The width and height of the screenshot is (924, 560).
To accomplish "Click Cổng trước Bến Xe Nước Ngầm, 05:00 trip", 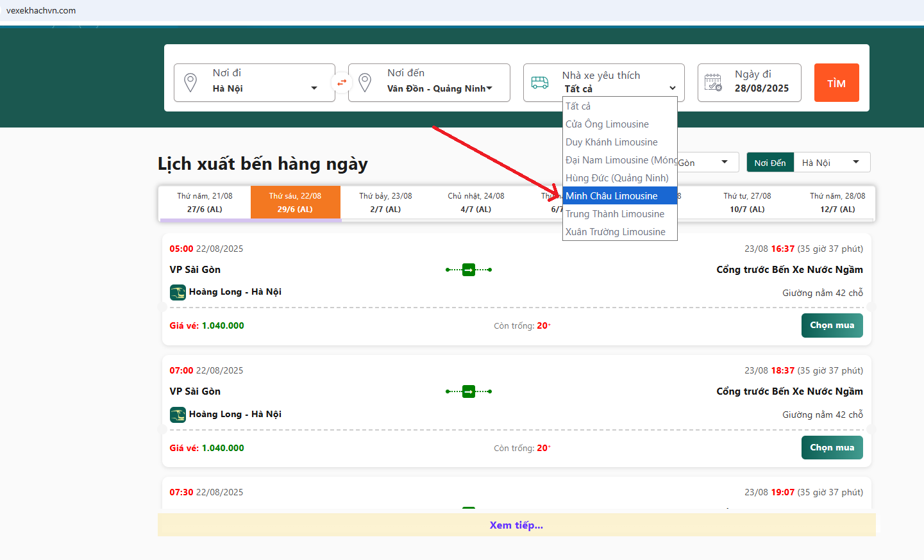I will pyautogui.click(x=790, y=270).
